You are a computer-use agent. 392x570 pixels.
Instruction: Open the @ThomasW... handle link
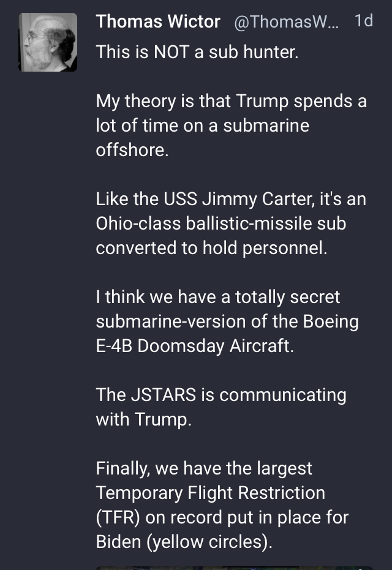pyautogui.click(x=287, y=22)
